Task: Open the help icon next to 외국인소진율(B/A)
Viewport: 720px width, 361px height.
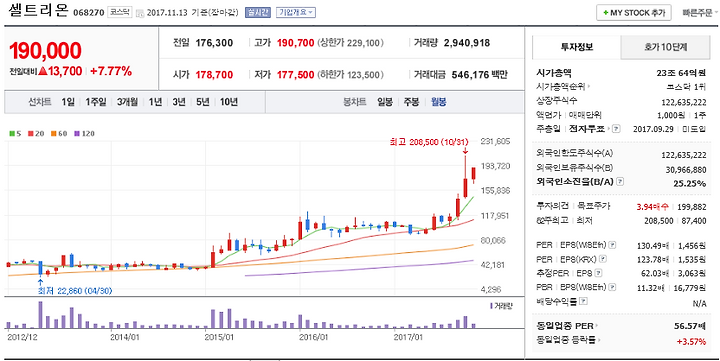Action: coord(620,182)
